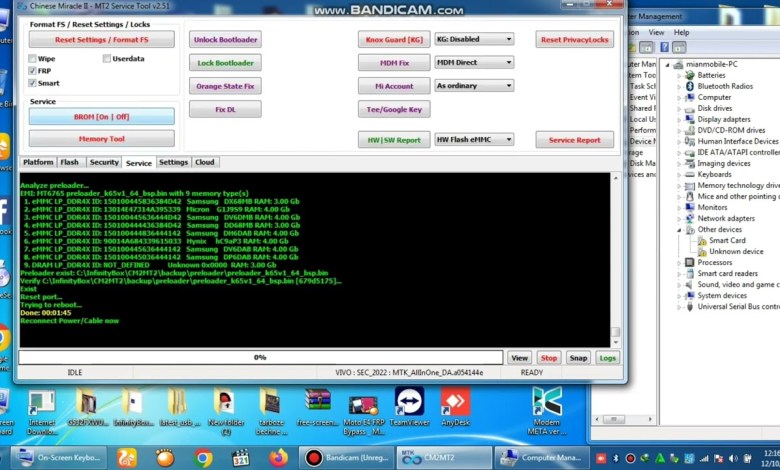Expand the Display adapters tree node

click(680, 119)
